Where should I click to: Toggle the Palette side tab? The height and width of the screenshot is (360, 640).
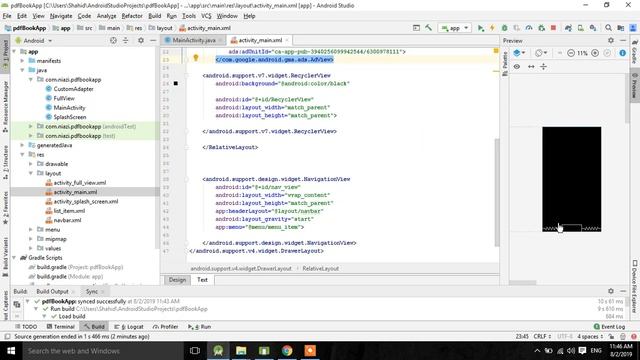click(x=505, y=63)
